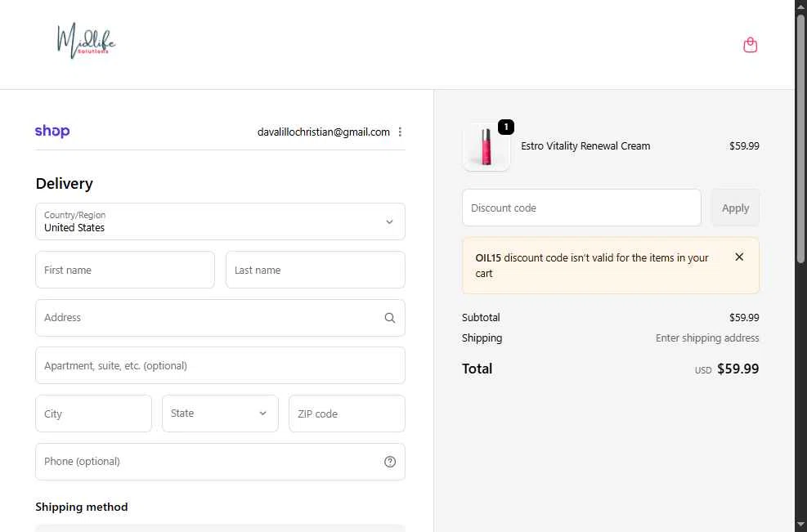Screen dimensions: 807x532
Task: Click the quantity badge showing 1
Action: coord(506,127)
